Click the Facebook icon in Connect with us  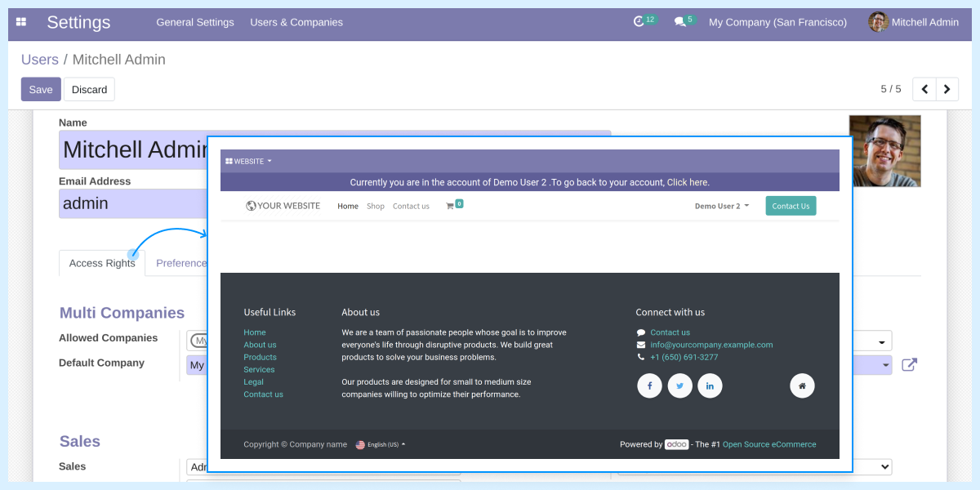(x=649, y=385)
